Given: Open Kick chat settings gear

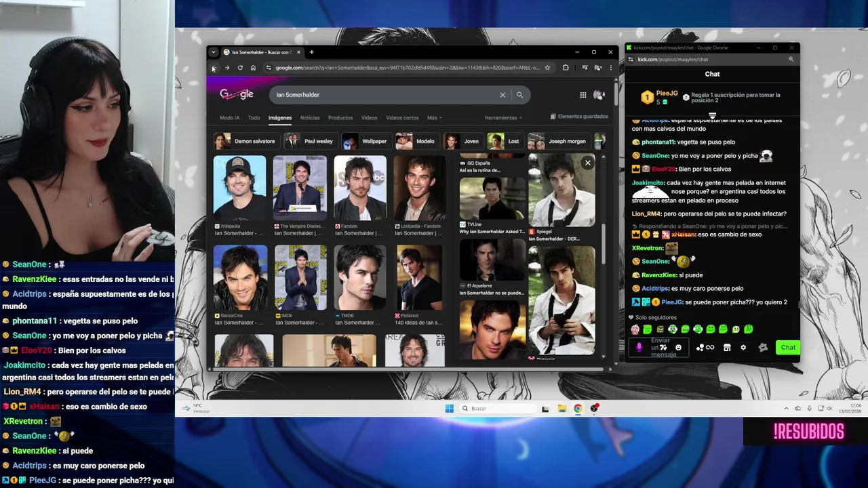Looking at the screenshot, I should (743, 348).
